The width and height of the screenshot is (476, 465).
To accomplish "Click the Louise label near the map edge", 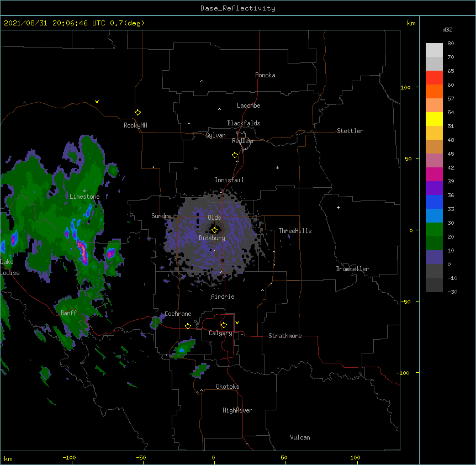I will 10,273.
